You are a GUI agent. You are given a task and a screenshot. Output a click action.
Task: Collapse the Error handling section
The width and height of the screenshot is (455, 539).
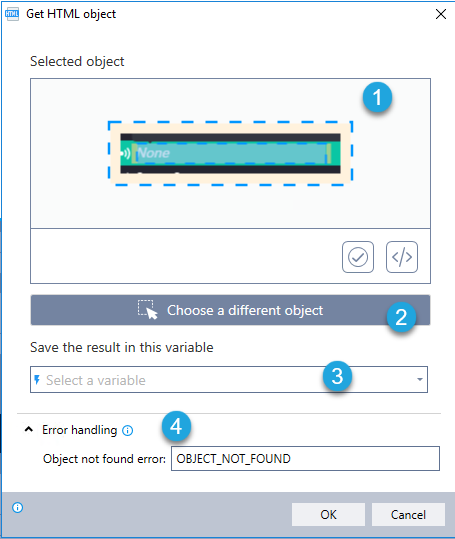(29, 429)
